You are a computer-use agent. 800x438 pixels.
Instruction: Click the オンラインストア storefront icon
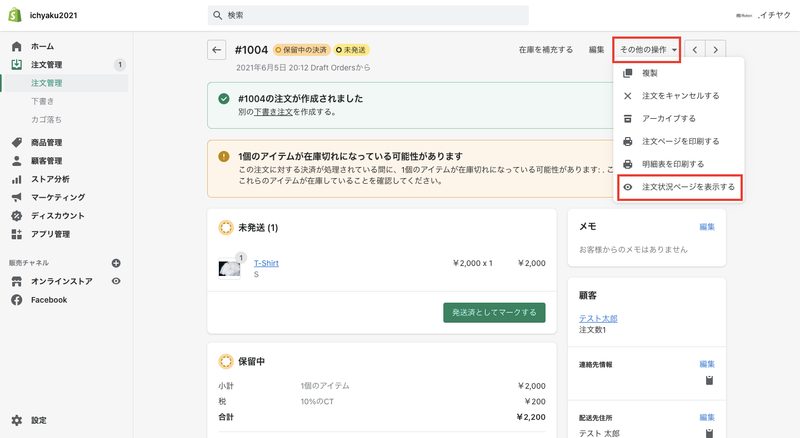click(x=17, y=281)
